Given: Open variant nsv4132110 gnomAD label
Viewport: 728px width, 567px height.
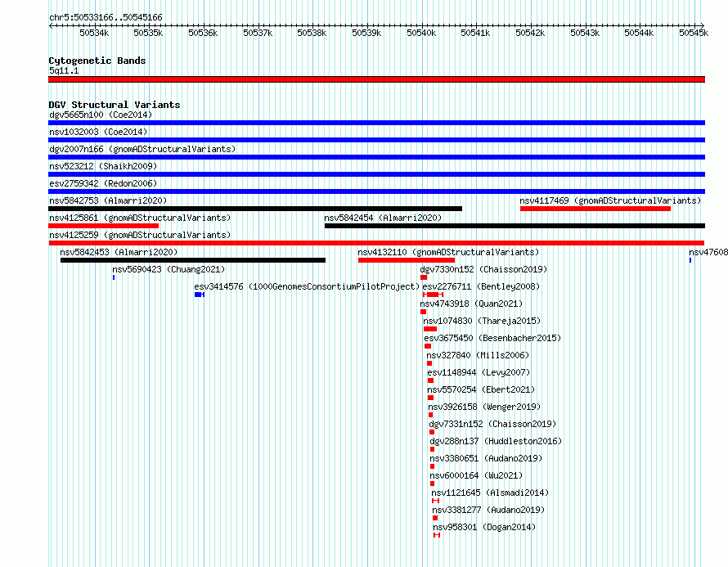Looking at the screenshot, I should [448, 252].
